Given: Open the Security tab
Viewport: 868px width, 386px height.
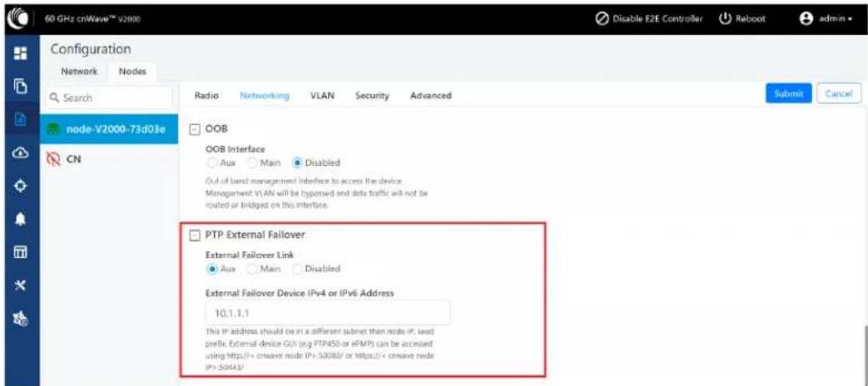Looking at the screenshot, I should tap(372, 96).
